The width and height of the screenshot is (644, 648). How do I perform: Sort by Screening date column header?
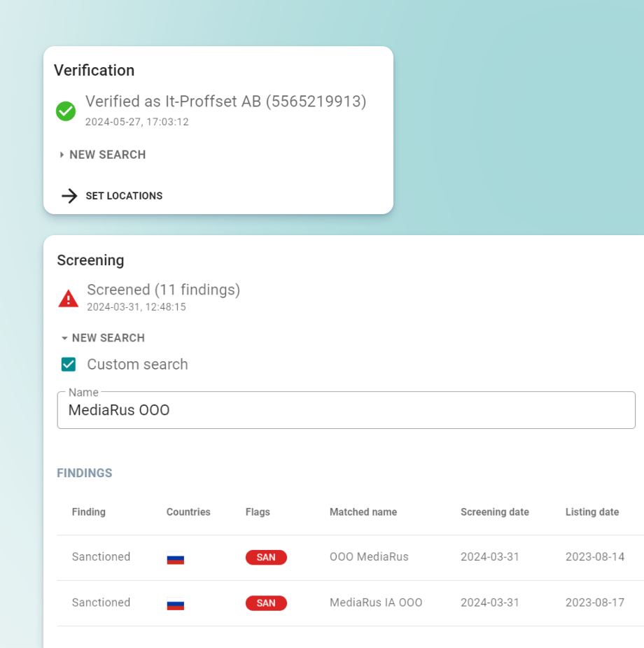click(x=495, y=512)
